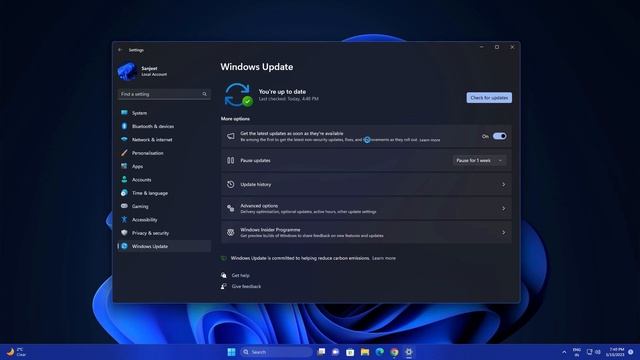Open Personalisation settings
The height and width of the screenshot is (360, 640).
[164, 153]
